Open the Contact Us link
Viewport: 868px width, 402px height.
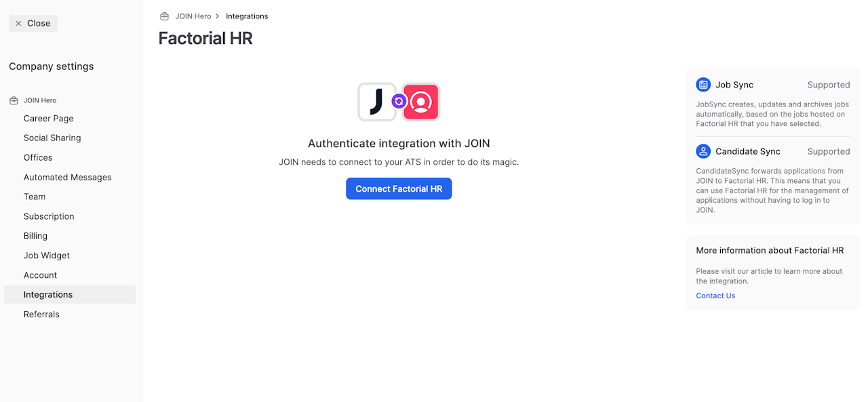coord(715,296)
